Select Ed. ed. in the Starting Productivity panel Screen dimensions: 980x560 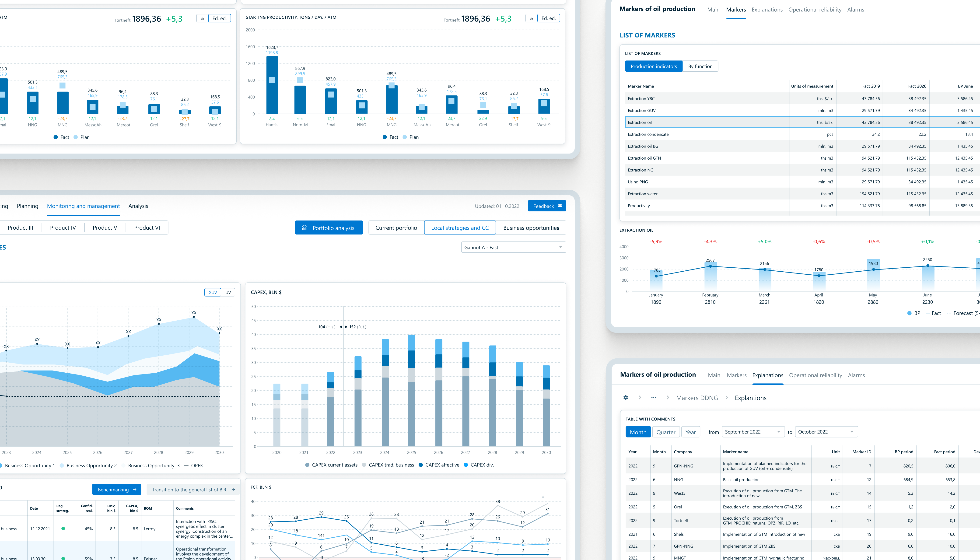click(549, 18)
